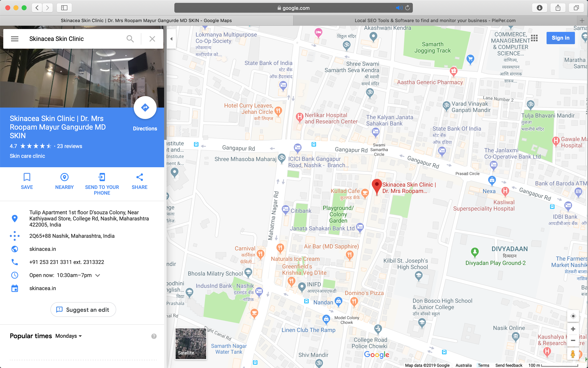This screenshot has width=588, height=368.
Task: Click the Kilbil St. Joseph's High School marker
Action: click(419, 276)
